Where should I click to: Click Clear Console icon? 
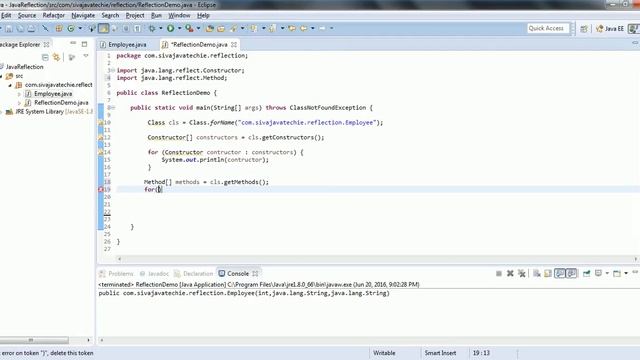point(537,273)
